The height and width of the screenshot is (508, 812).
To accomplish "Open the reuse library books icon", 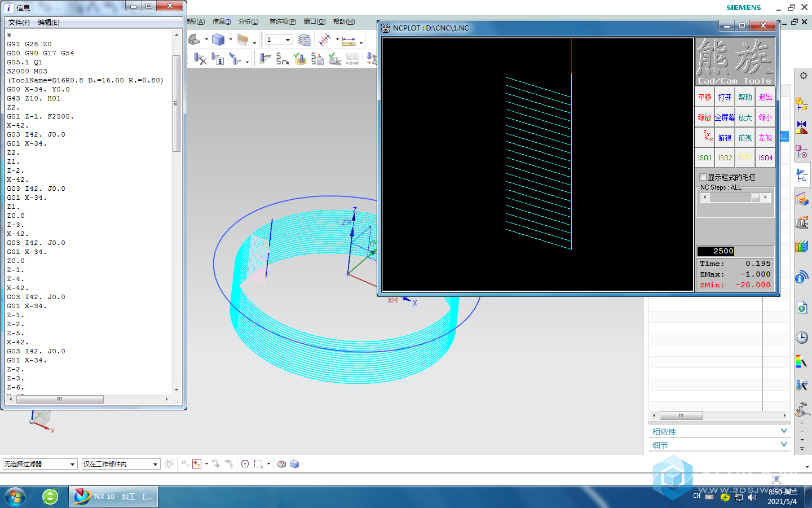I will click(x=802, y=247).
